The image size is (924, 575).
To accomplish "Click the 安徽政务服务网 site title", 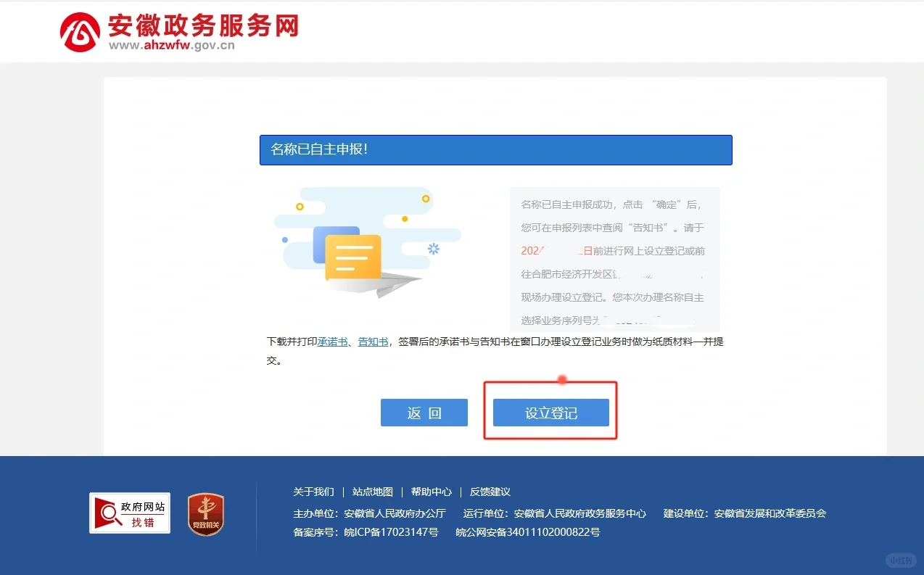I will pos(203,25).
